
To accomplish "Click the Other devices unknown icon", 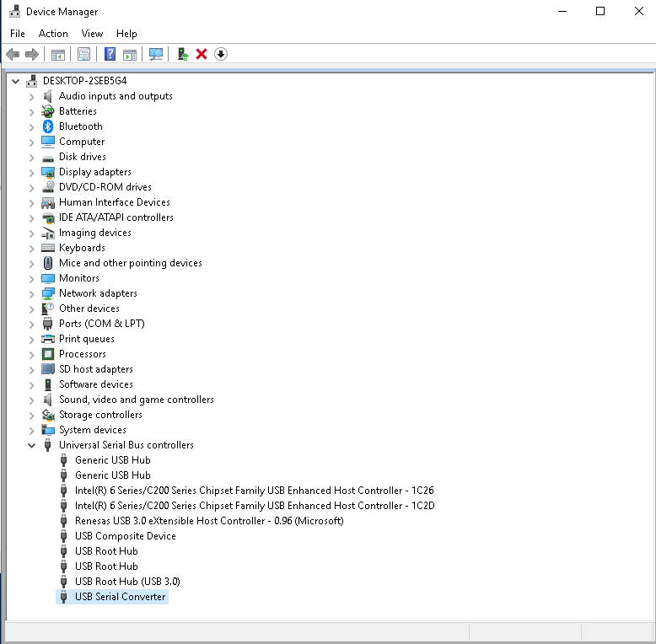I will (x=48, y=309).
